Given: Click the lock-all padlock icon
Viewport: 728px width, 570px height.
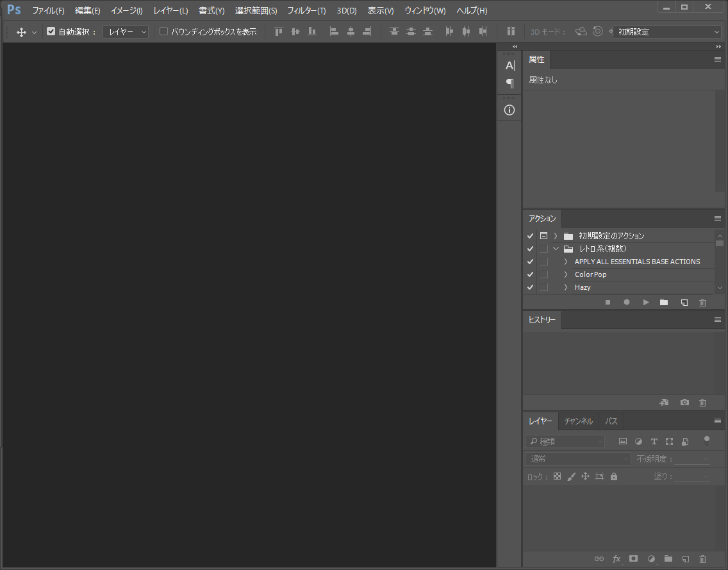Looking at the screenshot, I should pos(614,476).
